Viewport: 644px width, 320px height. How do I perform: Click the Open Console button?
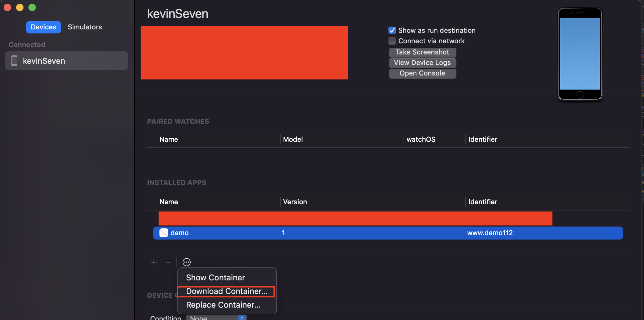click(x=422, y=73)
